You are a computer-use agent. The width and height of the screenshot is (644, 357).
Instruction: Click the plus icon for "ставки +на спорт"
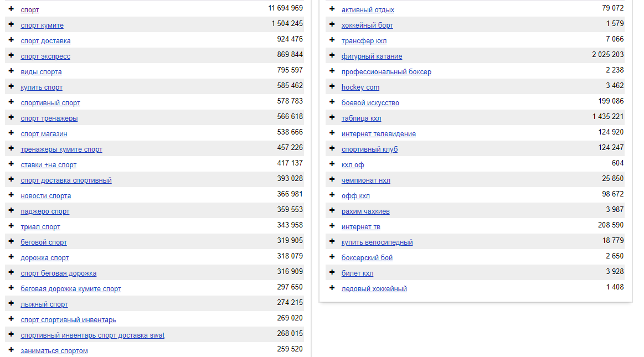click(x=11, y=164)
